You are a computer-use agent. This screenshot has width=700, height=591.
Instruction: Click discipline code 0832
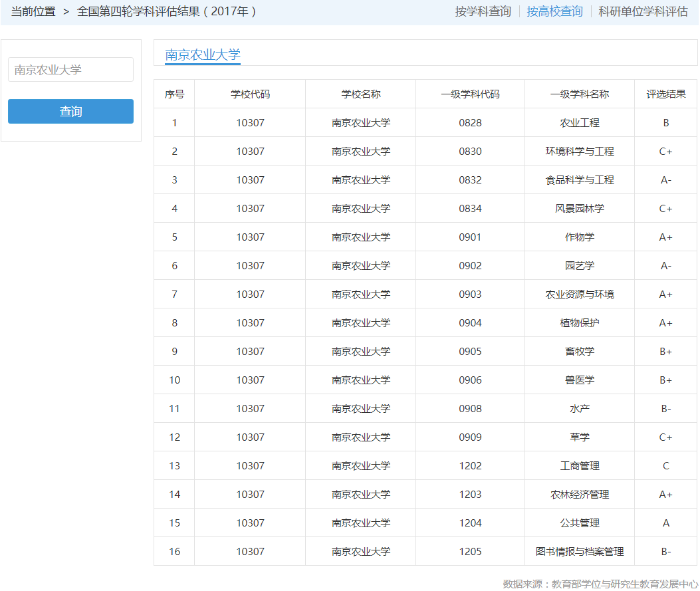470,180
